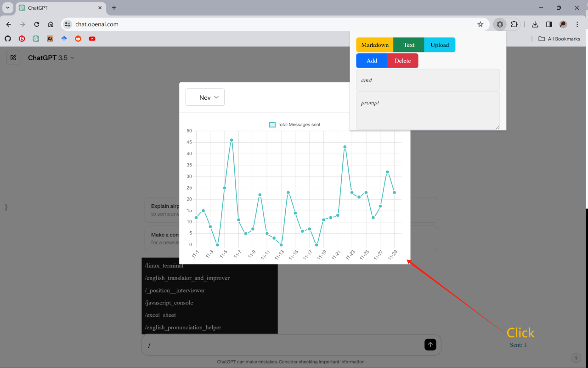Go back to previous page
Screen dimensions: 588x368
click(8, 24)
